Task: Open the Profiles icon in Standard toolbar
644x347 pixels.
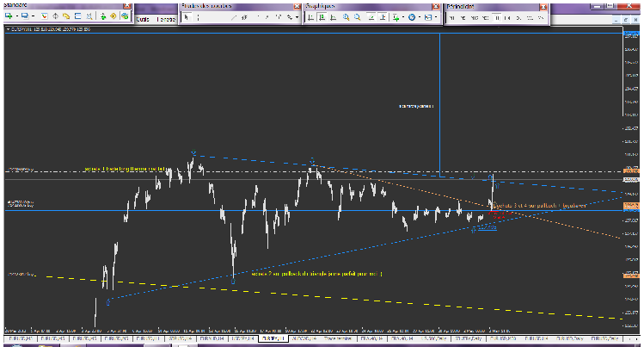Action: pyautogui.click(x=25, y=15)
